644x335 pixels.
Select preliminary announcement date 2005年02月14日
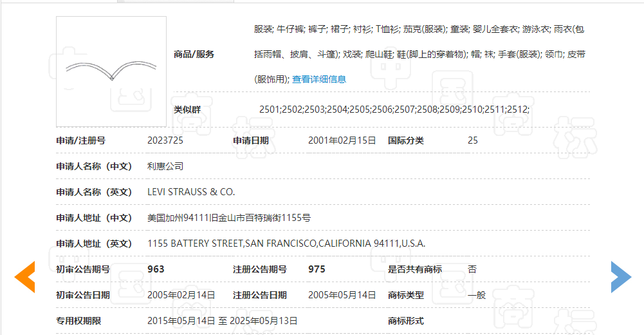pos(181,295)
